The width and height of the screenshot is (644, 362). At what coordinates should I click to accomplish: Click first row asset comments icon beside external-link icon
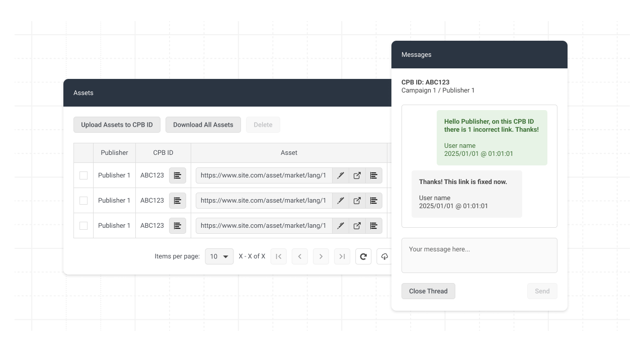click(x=374, y=175)
